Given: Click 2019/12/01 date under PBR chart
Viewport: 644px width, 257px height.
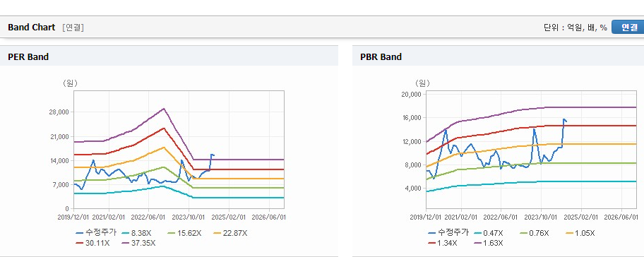Looking at the screenshot, I should coord(426,217).
